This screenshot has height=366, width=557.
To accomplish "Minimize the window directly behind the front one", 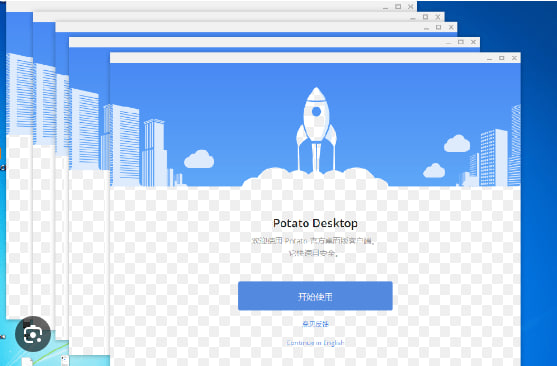I will pyautogui.click(x=449, y=43).
